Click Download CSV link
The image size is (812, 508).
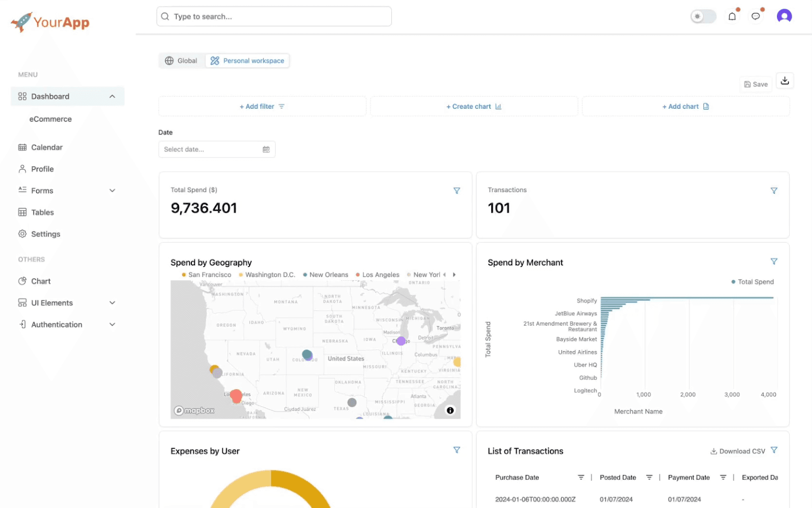tap(737, 451)
